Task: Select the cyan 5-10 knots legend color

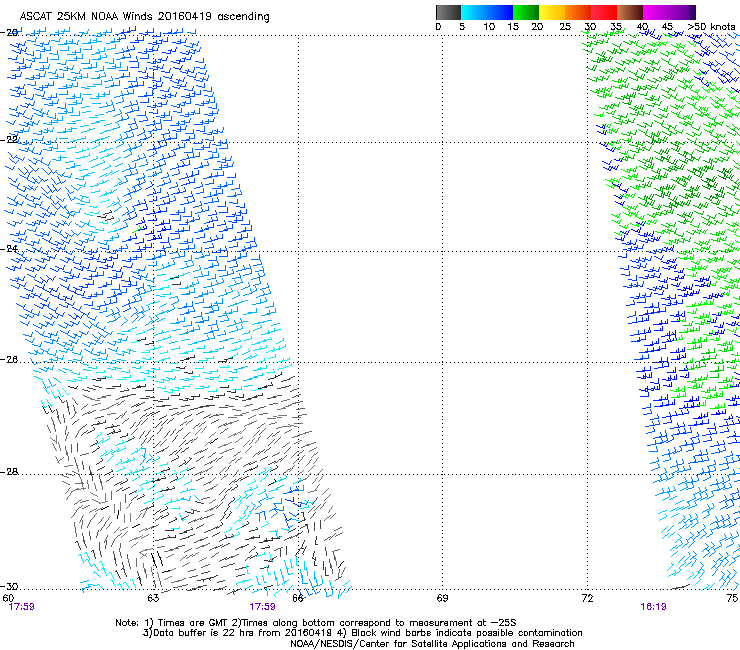Action: point(473,12)
